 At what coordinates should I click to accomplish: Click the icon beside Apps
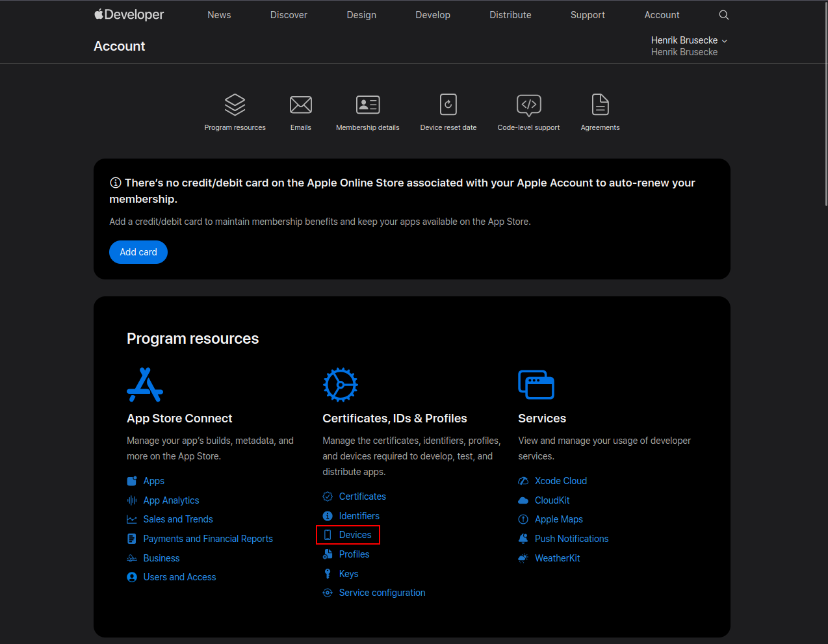pyautogui.click(x=132, y=481)
